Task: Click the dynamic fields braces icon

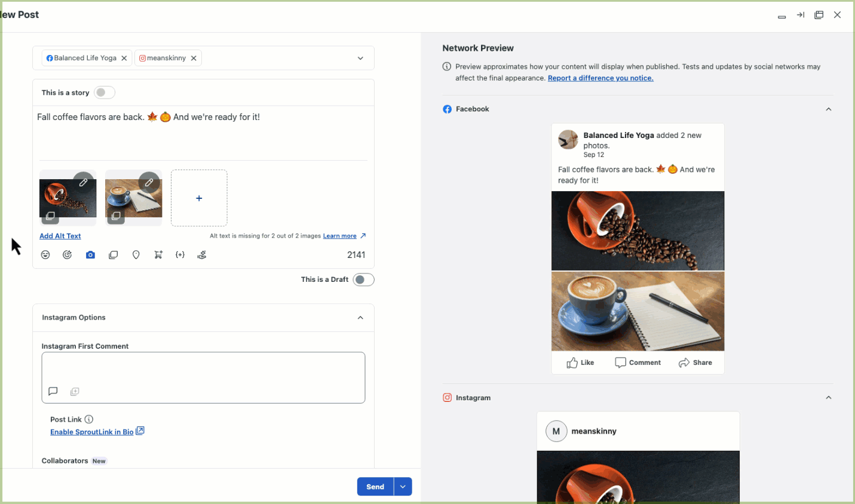Action: click(x=180, y=255)
